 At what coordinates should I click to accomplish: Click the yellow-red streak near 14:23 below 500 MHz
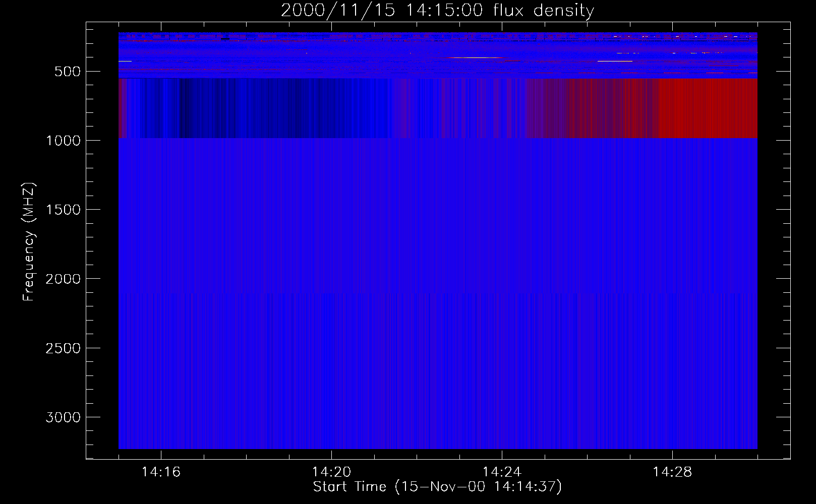click(474, 58)
